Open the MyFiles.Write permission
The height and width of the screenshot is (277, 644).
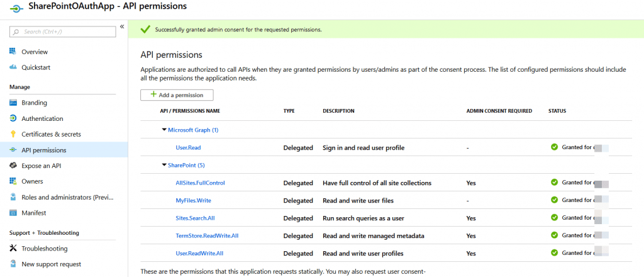pos(193,201)
